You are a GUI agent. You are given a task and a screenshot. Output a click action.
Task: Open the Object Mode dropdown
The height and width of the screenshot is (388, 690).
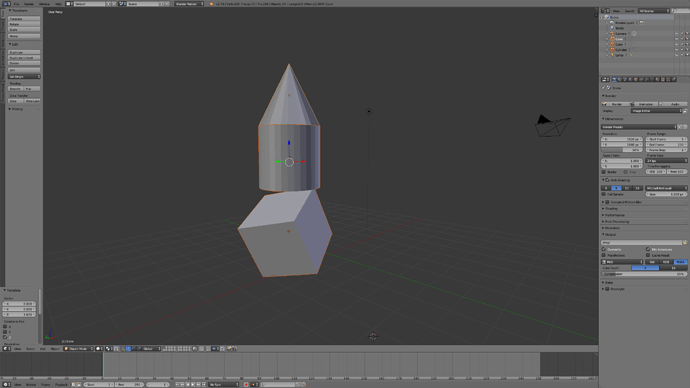tap(79, 349)
